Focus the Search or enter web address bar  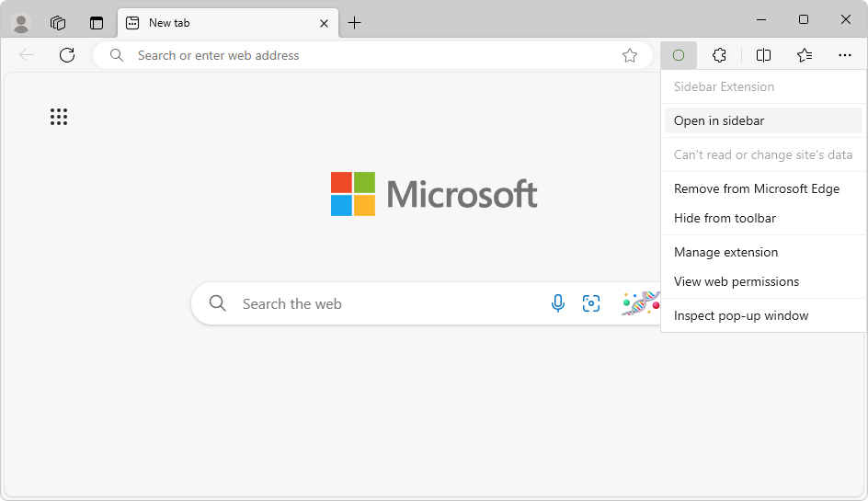(372, 55)
